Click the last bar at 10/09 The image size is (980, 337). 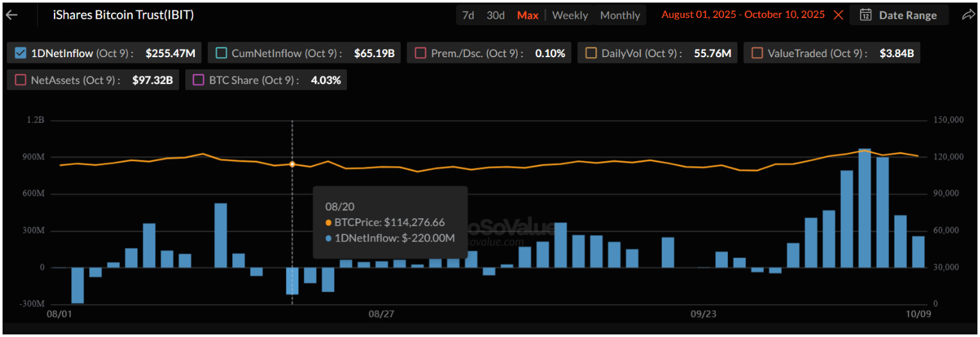pos(918,252)
